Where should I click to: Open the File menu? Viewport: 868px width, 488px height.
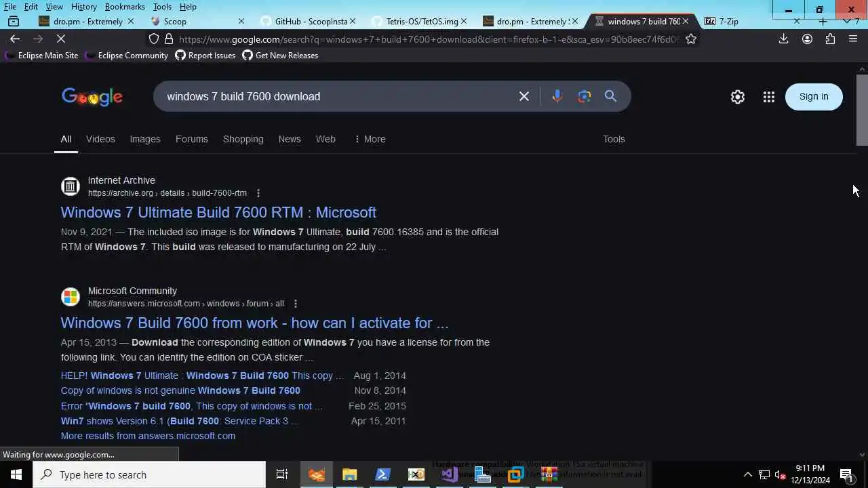tap(10, 7)
